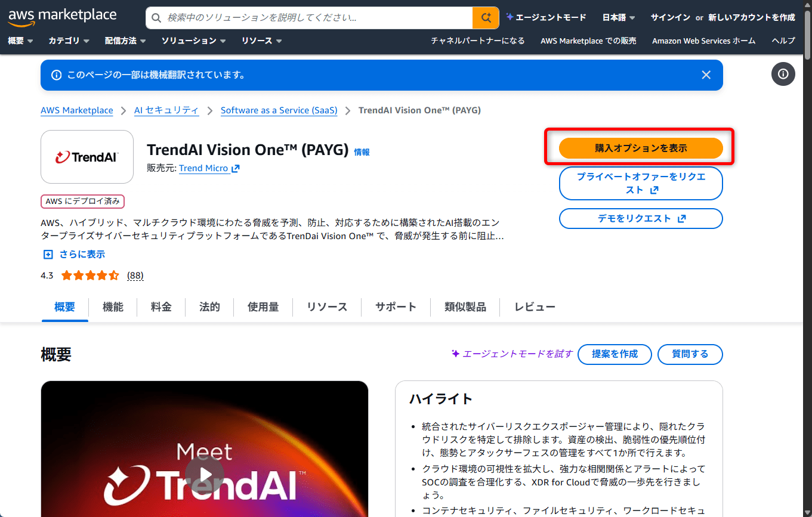Open Amazon Web Services ホーム link
The image size is (812, 517).
pos(703,41)
